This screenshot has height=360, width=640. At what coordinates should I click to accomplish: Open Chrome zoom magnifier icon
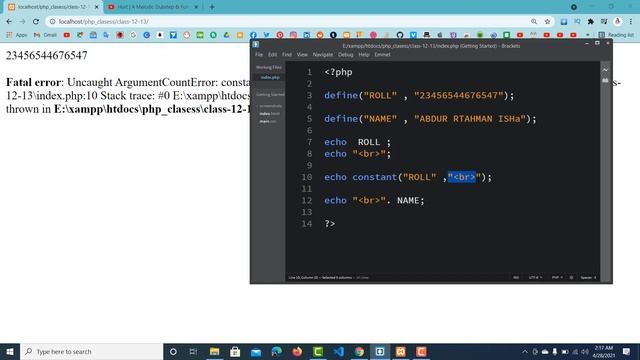coord(534,21)
